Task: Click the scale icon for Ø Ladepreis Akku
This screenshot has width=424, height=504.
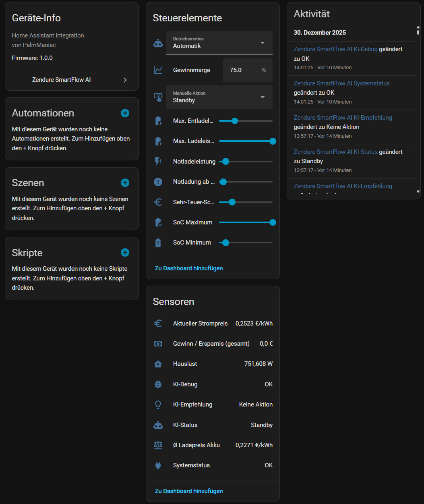Action: coord(158,445)
